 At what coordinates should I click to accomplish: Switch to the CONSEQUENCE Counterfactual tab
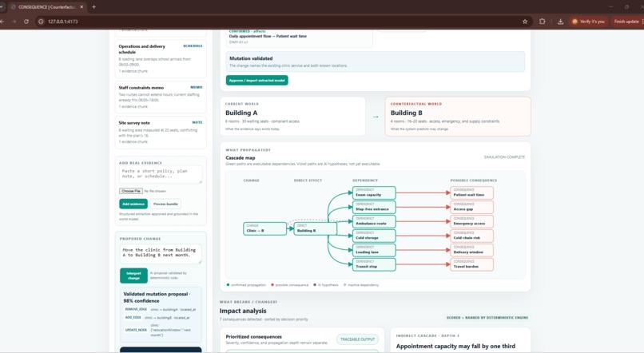[x=46, y=7]
